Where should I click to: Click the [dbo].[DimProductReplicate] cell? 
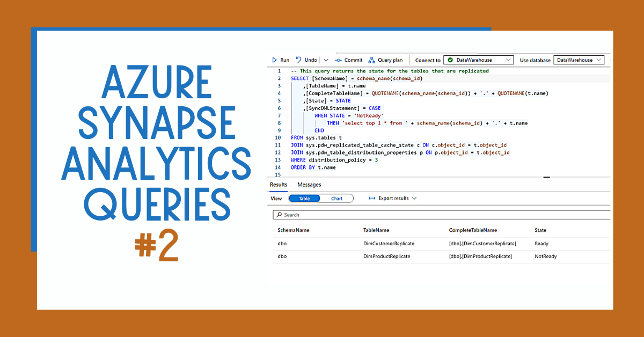click(x=480, y=257)
